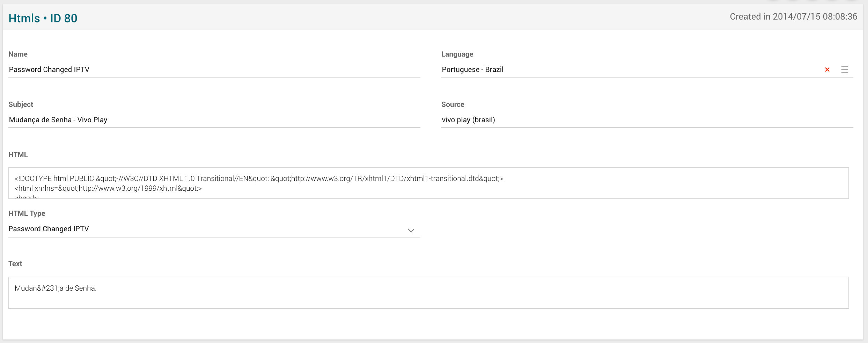
Task: Click the Htmls breadcrumb title
Action: click(24, 18)
